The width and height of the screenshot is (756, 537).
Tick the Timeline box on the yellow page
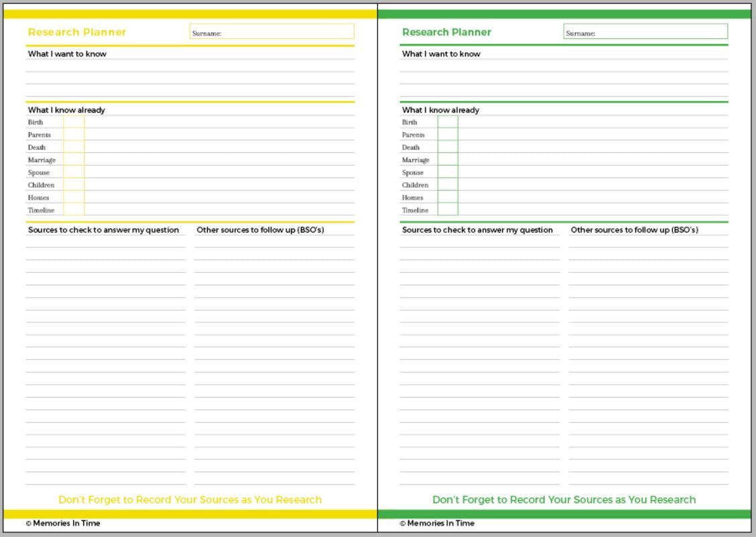click(74, 210)
